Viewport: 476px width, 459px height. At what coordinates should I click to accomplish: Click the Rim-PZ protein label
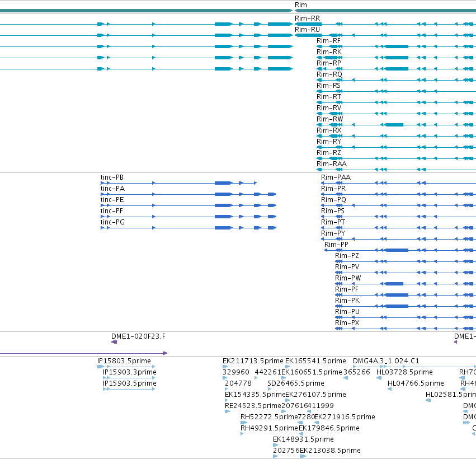tap(347, 256)
